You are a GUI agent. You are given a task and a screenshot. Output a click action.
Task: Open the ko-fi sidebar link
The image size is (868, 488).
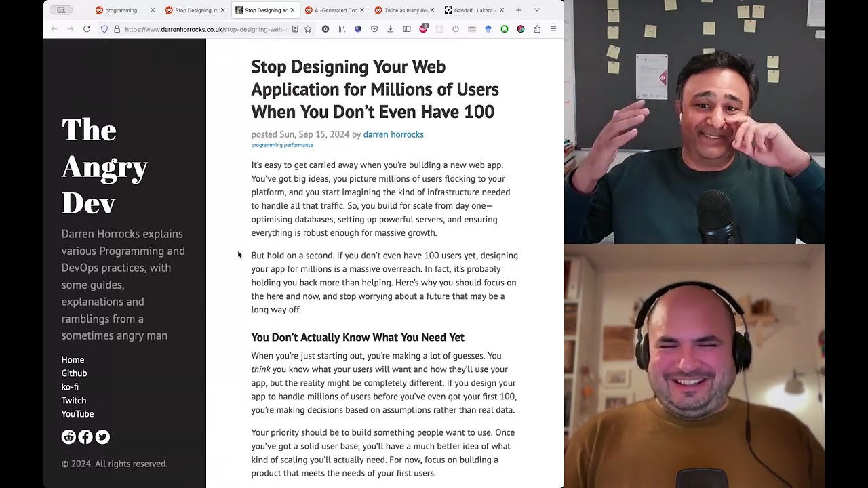point(70,387)
